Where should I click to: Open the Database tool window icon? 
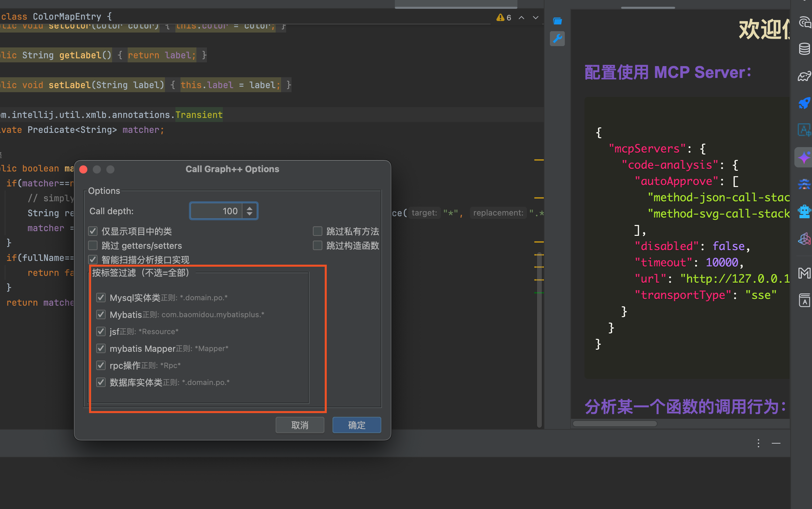point(804,49)
